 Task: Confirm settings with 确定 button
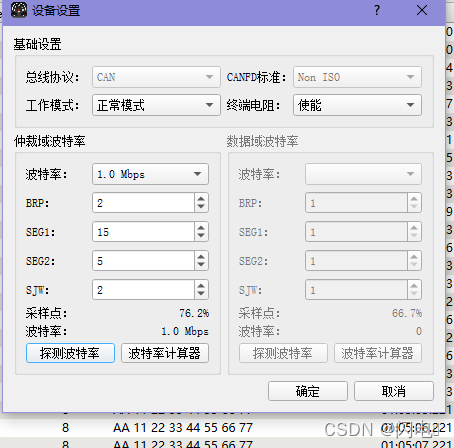coord(308,391)
